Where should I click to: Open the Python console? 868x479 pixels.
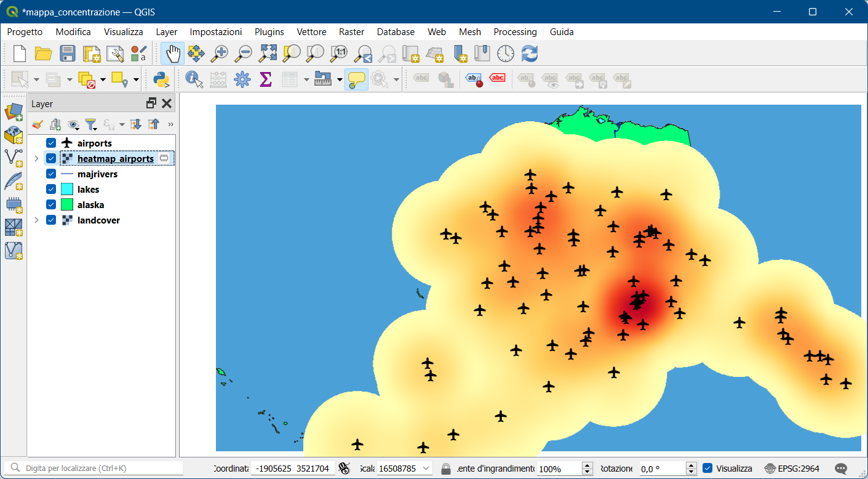pos(161,79)
